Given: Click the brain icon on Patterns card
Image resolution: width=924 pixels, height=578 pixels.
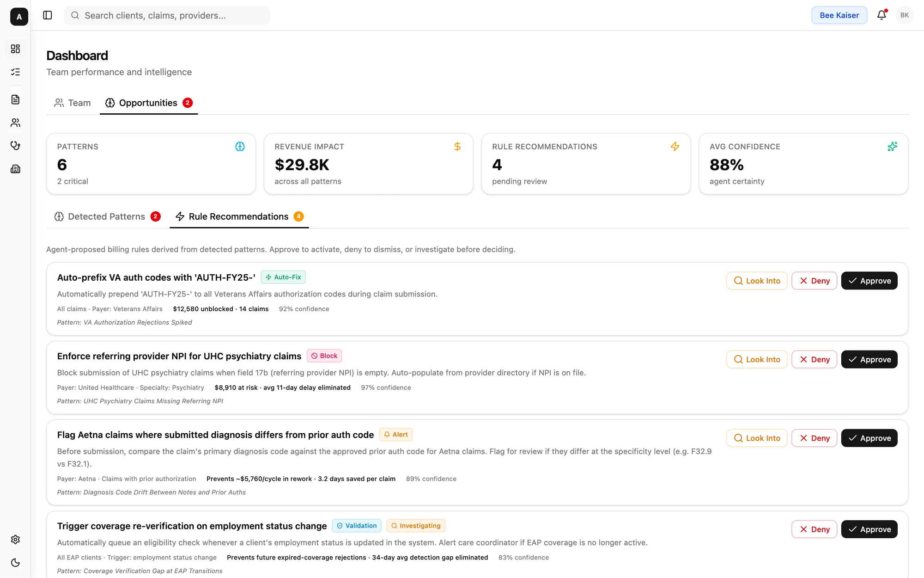Looking at the screenshot, I should (240, 147).
